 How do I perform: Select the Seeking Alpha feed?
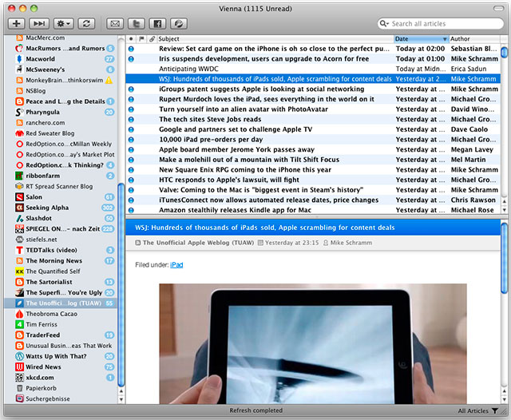click(x=61, y=208)
